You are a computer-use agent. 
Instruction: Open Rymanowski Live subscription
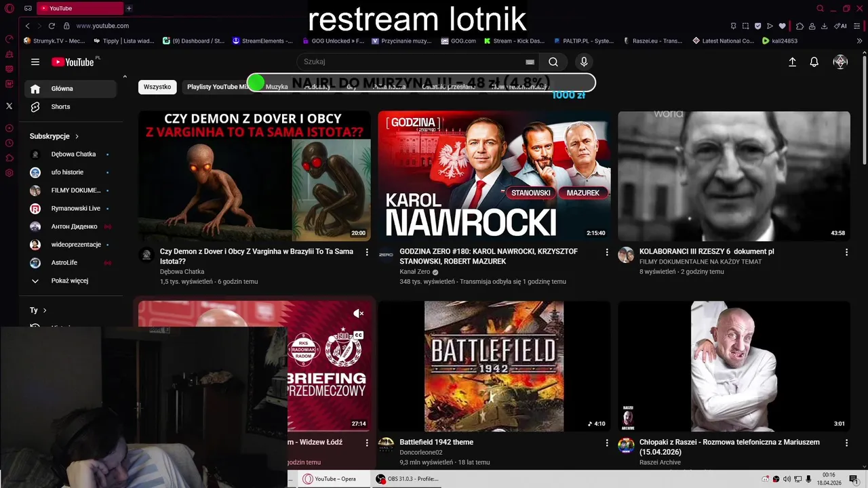[70, 208]
